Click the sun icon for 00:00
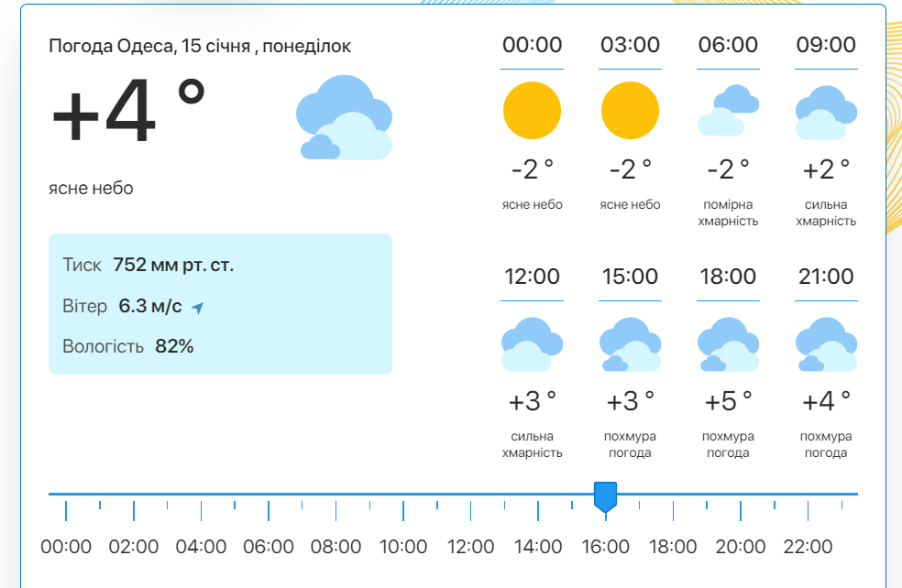This screenshot has width=902, height=588. pos(532,110)
